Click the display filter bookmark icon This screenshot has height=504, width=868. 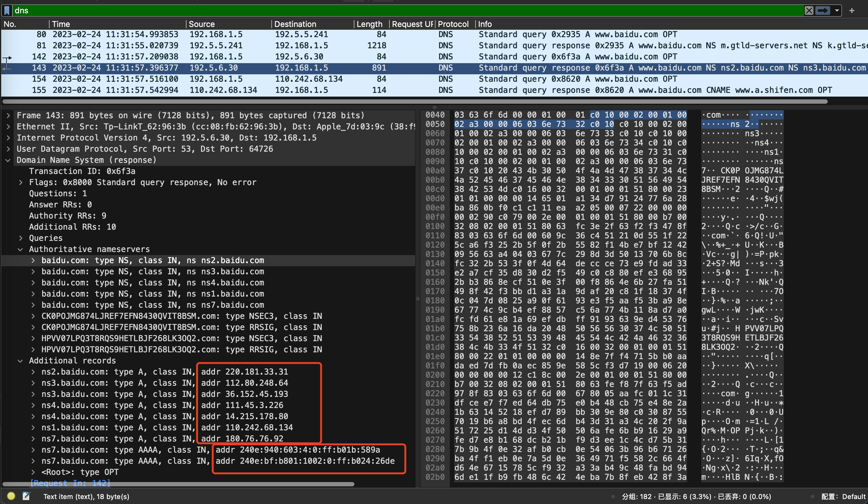pyautogui.click(x=7, y=10)
